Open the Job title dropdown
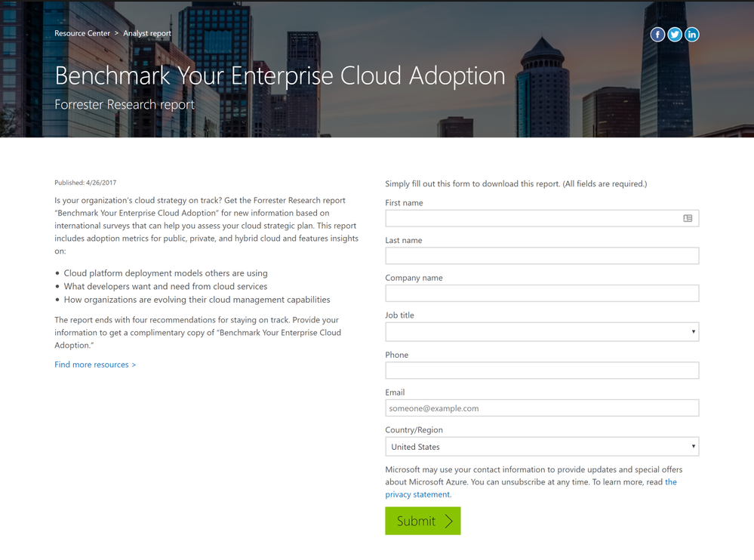The image size is (754, 560). point(541,331)
